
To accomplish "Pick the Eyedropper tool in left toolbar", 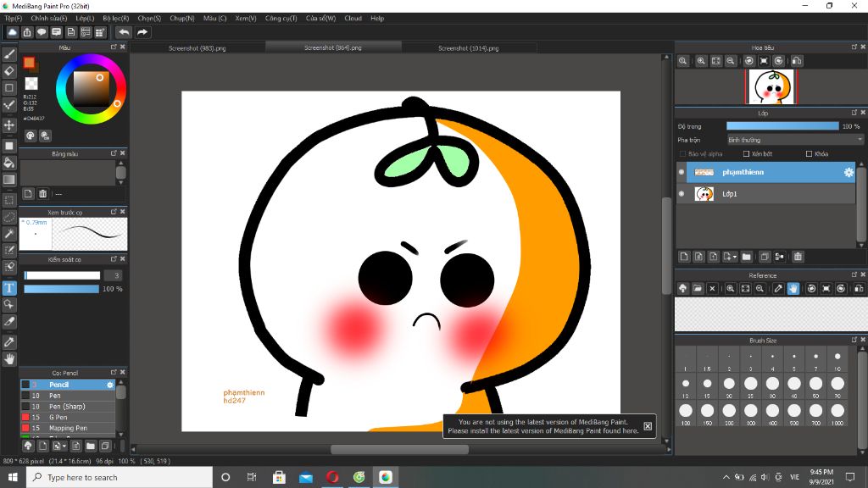I will [9, 342].
